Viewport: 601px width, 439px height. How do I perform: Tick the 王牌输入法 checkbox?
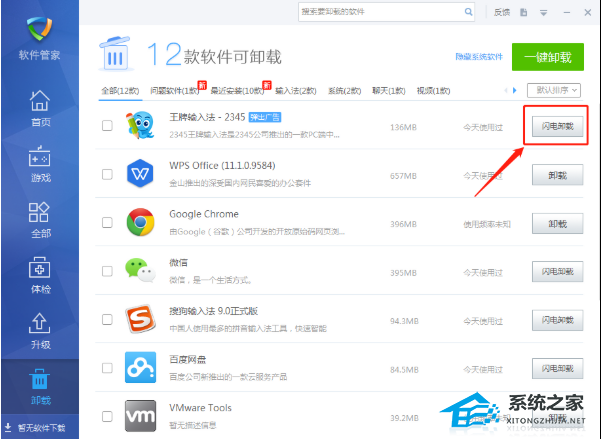107,125
